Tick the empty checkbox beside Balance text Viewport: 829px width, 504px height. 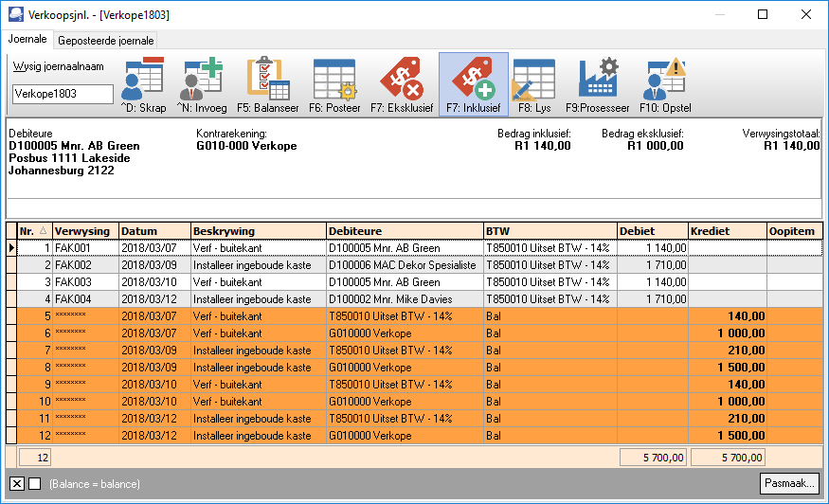click(35, 483)
